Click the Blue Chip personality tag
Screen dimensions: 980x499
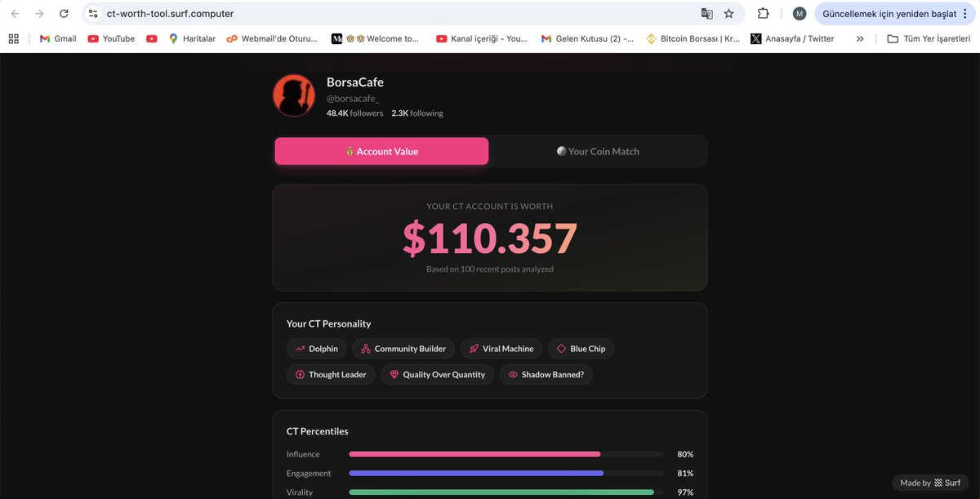click(581, 349)
